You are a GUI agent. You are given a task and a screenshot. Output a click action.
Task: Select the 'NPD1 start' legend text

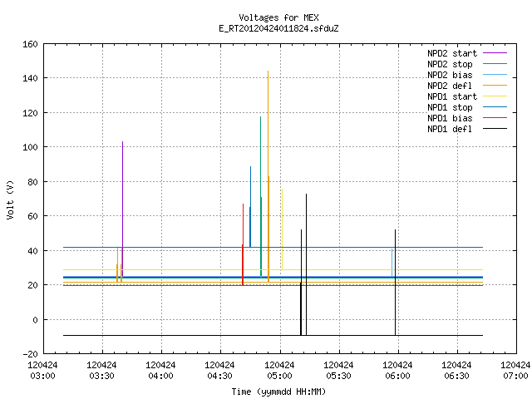452,96
